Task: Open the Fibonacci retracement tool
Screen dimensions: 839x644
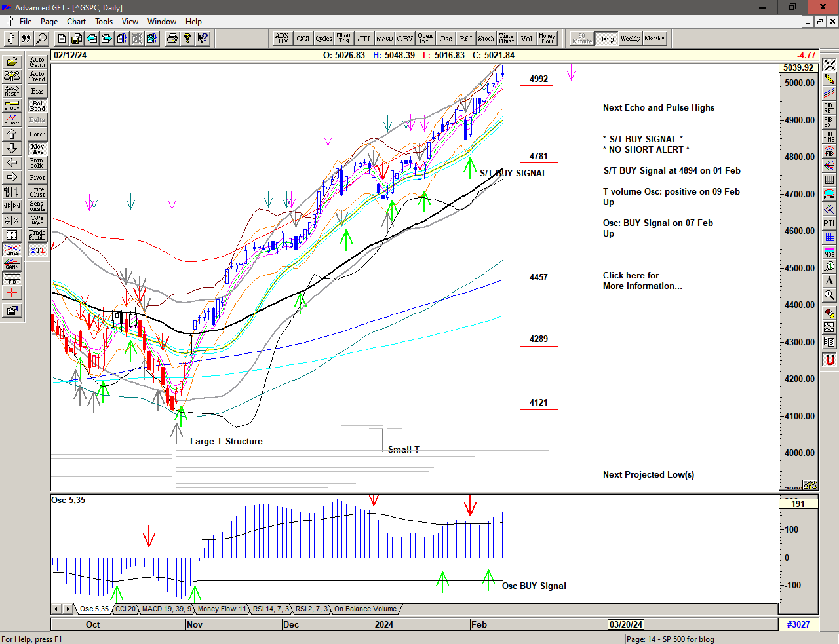Action: [x=829, y=108]
